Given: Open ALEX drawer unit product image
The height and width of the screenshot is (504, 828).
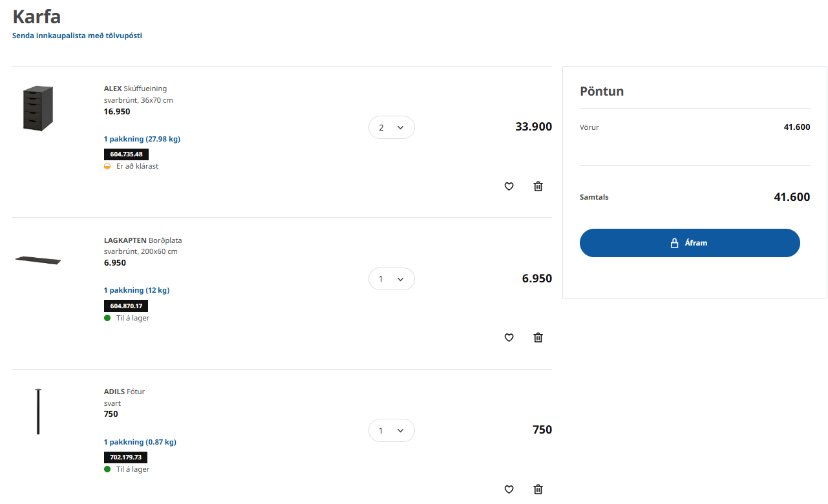Looking at the screenshot, I should (x=38, y=108).
